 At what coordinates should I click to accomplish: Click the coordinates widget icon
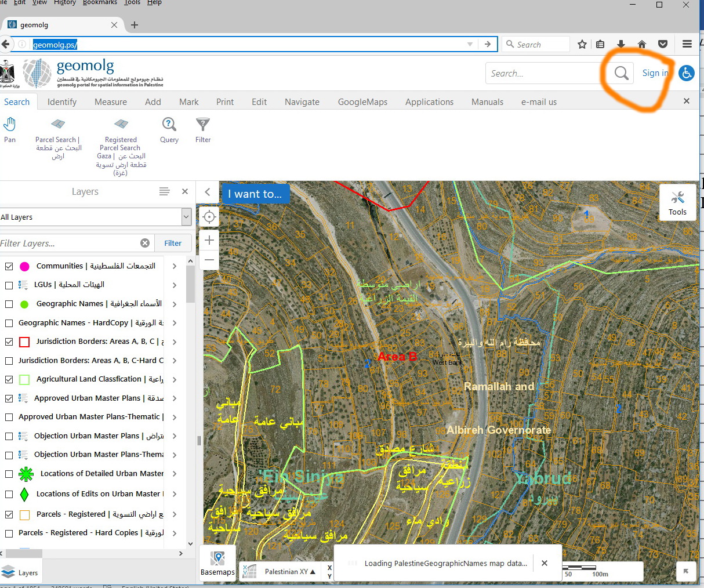[249, 571]
